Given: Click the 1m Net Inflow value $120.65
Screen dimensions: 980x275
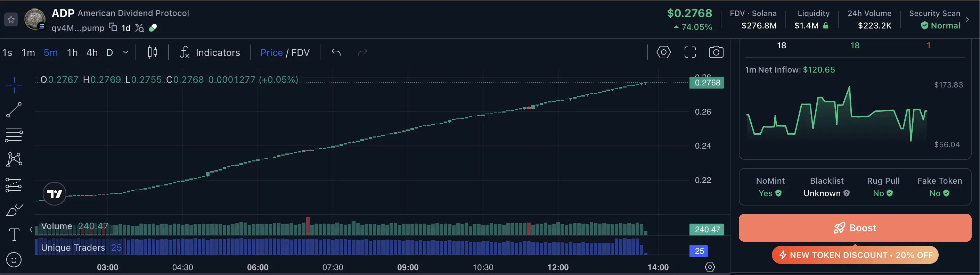Looking at the screenshot, I should tap(819, 69).
